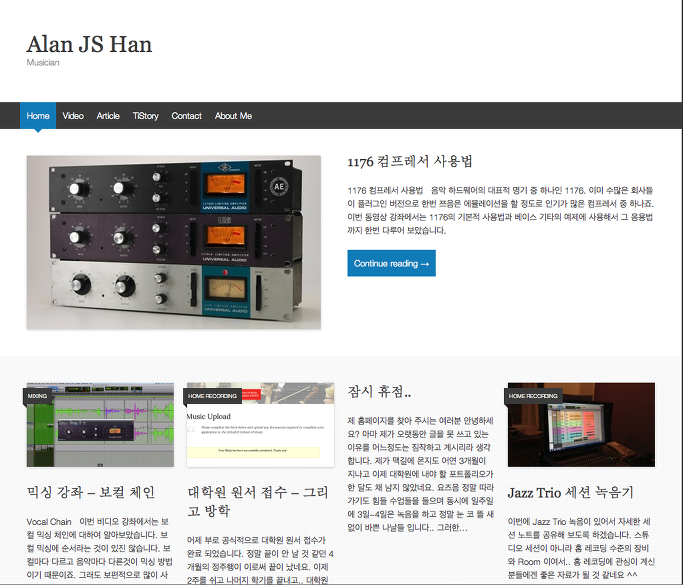The width and height of the screenshot is (683, 585).
Task: Open the 대학원 원서 접수 – 그리고 방학 post
Action: pos(258,501)
